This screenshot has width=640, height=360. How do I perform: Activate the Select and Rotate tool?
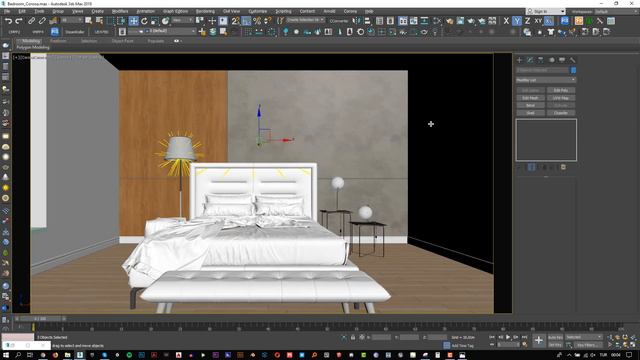point(144,21)
